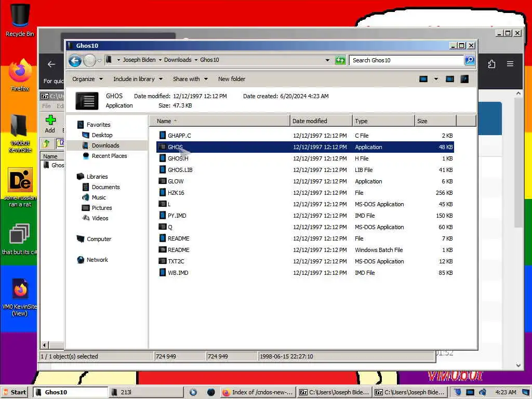The image size is (532, 399).
Task: Click the volume tray icon
Action: pos(483,392)
